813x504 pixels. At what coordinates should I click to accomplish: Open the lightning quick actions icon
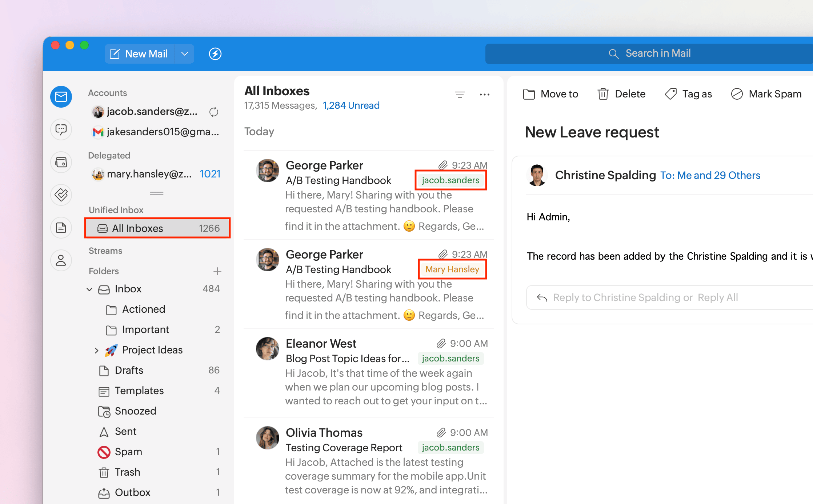pos(215,54)
